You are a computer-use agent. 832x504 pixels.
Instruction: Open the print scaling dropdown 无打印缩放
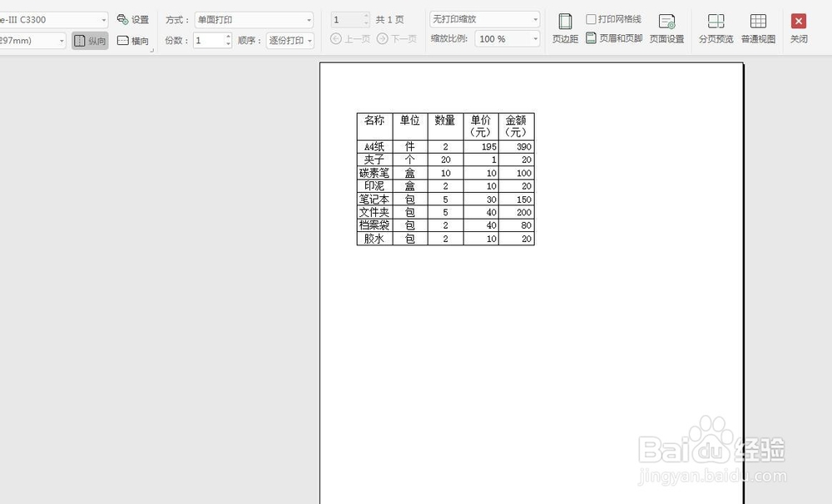point(484,19)
